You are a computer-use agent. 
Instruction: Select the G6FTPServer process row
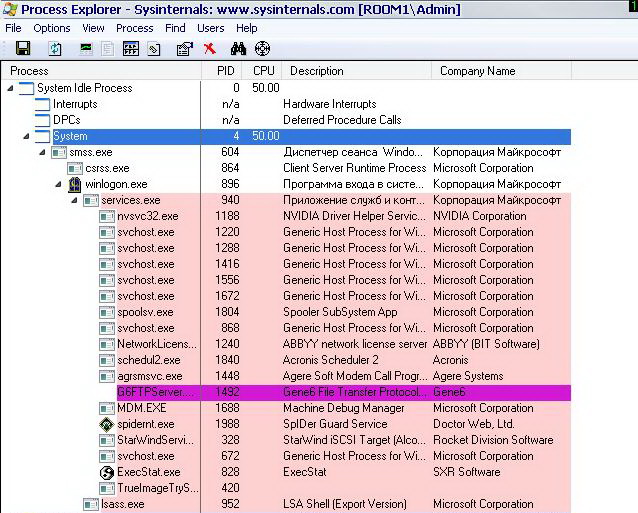[344, 392]
